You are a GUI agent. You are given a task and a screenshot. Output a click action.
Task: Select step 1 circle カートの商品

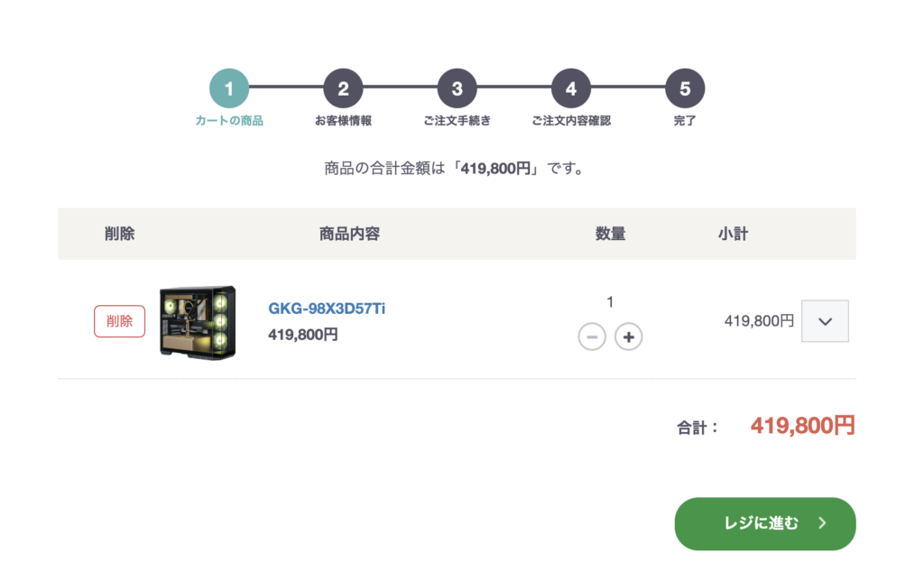pyautogui.click(x=229, y=88)
